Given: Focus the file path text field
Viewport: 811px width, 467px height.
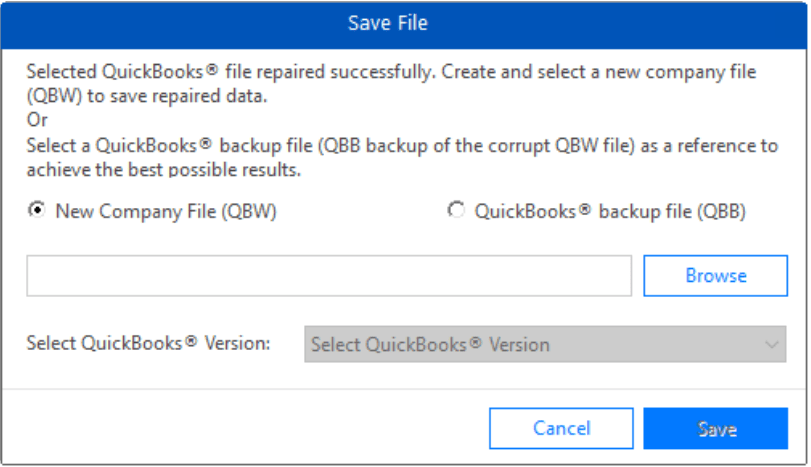Looking at the screenshot, I should tap(328, 276).
